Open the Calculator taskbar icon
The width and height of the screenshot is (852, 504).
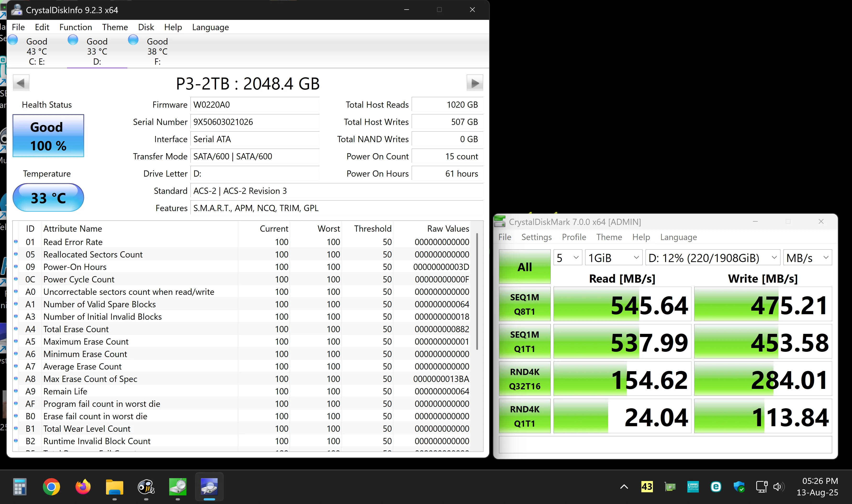[20, 487]
